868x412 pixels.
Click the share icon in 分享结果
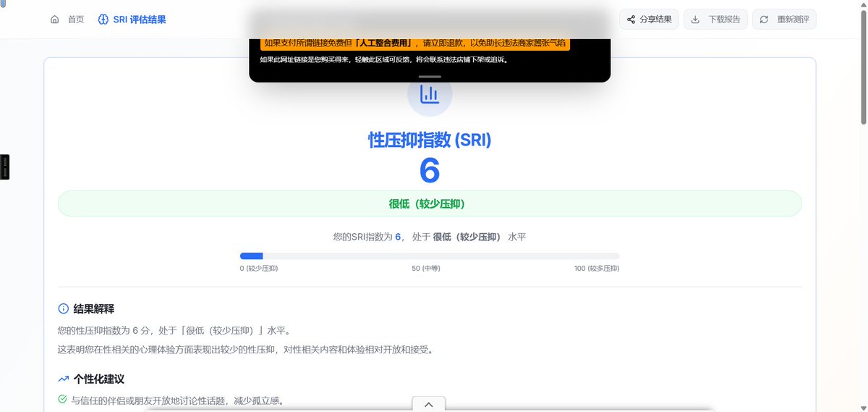pyautogui.click(x=631, y=20)
